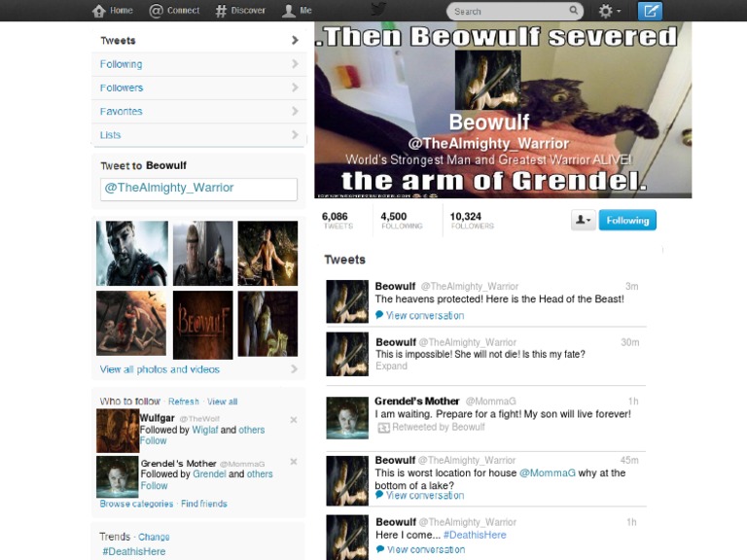Open the Discover tab in top bar
The width and height of the screenshot is (747, 560).
pyautogui.click(x=240, y=11)
